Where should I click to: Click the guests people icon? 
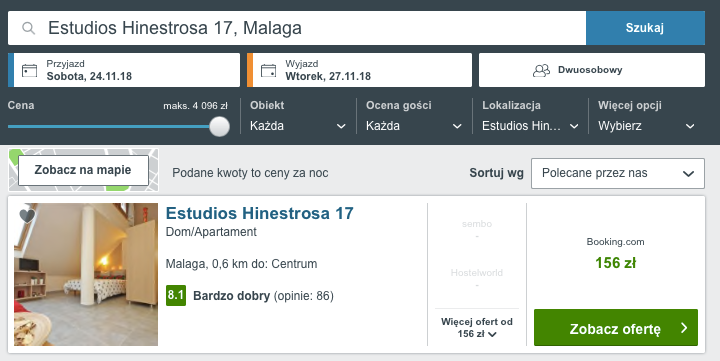(541, 70)
